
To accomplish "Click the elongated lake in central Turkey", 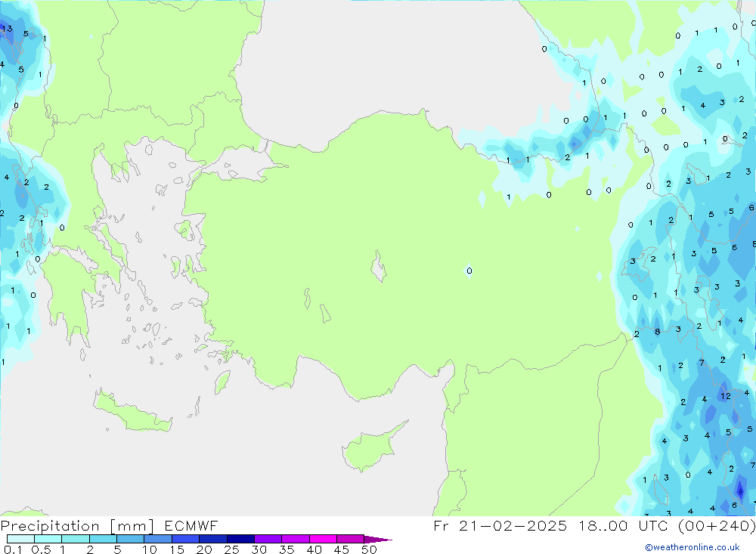I will point(377,268).
